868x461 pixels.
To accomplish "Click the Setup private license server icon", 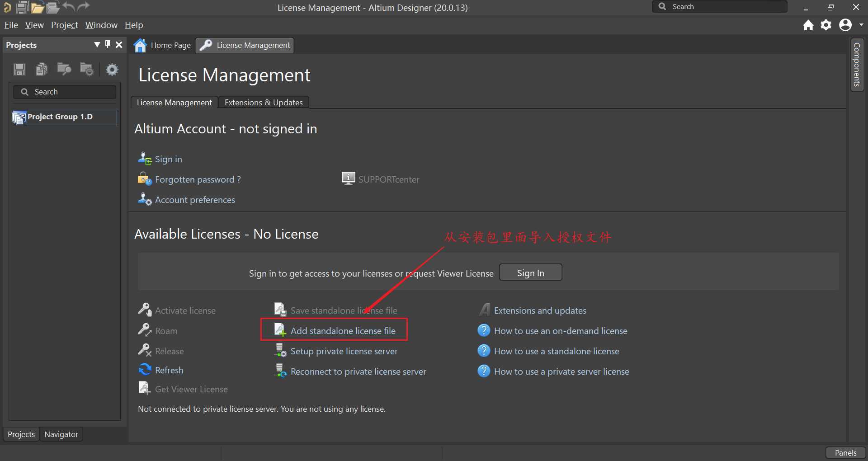I will [x=280, y=350].
